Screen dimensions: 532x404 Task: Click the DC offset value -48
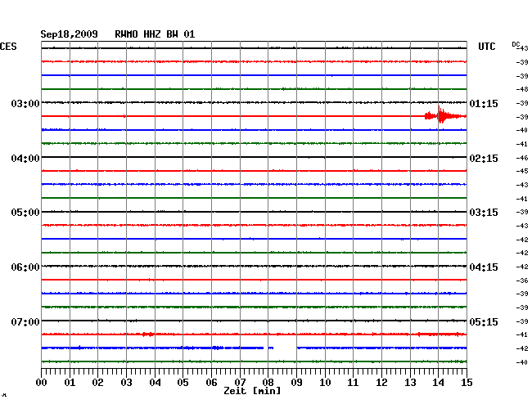pyautogui.click(x=522, y=89)
